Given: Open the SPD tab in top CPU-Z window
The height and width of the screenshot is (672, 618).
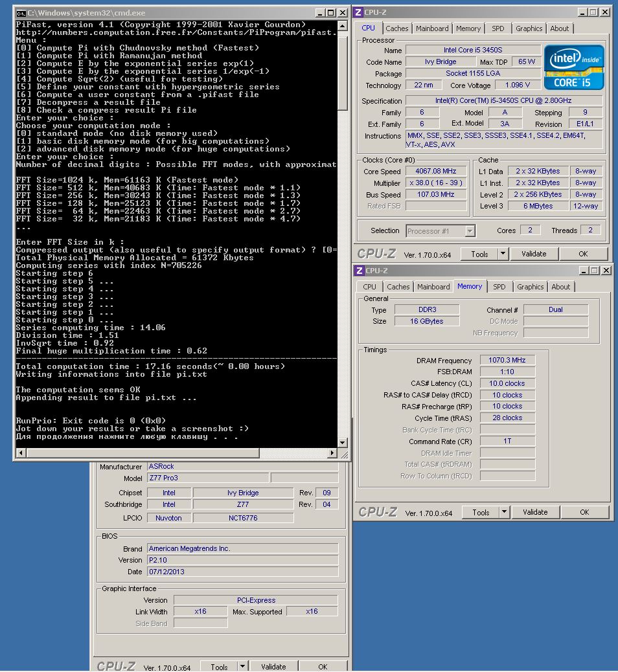Looking at the screenshot, I should [x=498, y=28].
